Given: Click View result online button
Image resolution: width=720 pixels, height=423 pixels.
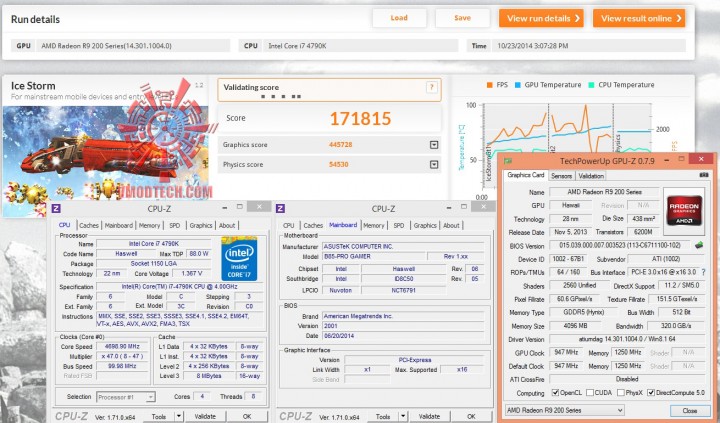Looking at the screenshot, I should 639,18.
